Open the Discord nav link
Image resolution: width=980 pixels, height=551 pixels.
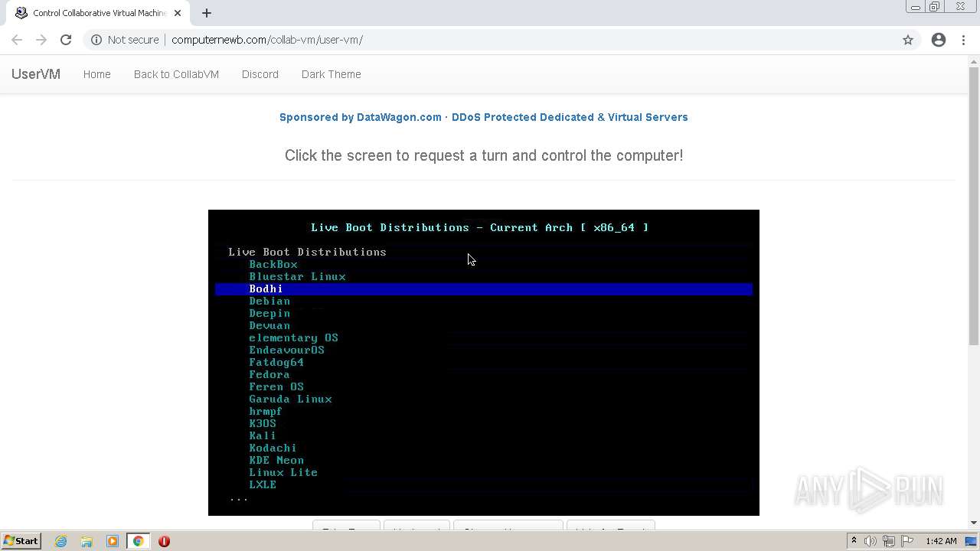[260, 74]
